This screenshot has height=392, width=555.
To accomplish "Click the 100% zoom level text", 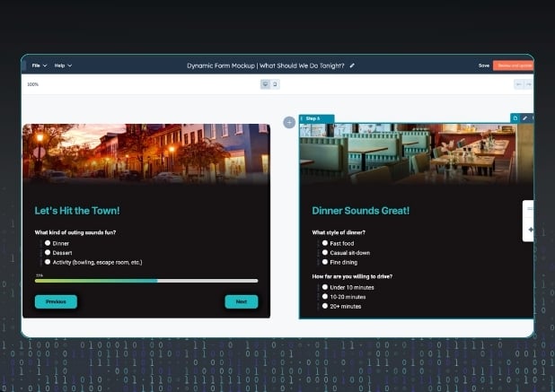I will [x=32, y=84].
